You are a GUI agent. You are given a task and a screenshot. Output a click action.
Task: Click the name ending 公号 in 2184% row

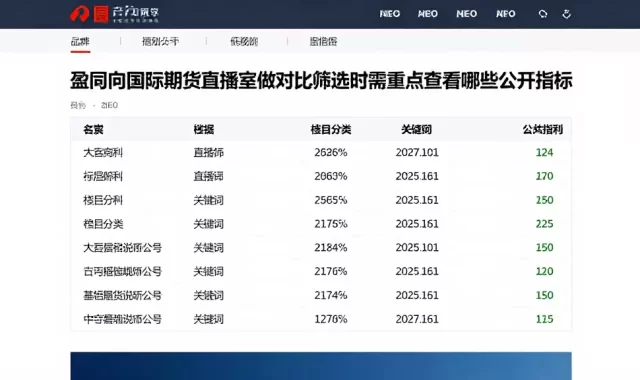click(122, 248)
